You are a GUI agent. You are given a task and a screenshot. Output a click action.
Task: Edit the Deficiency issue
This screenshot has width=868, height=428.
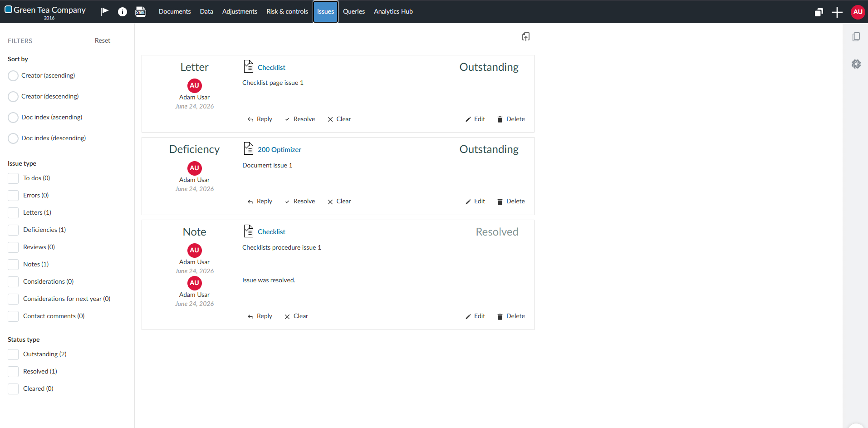pyautogui.click(x=475, y=201)
